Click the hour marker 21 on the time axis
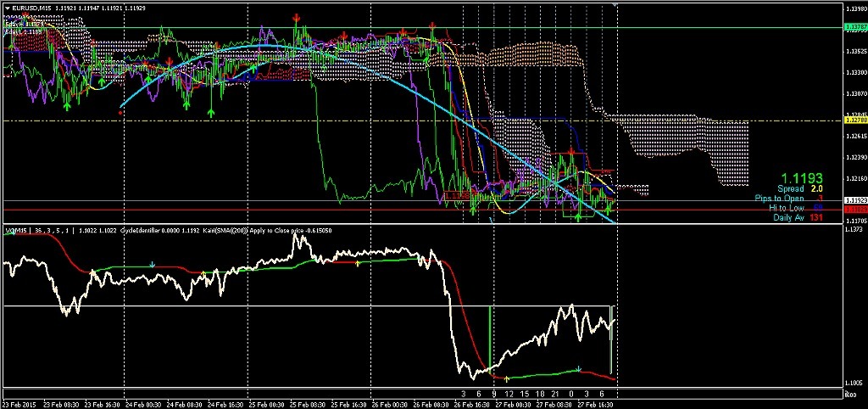This screenshot has height=409, width=868. click(556, 393)
